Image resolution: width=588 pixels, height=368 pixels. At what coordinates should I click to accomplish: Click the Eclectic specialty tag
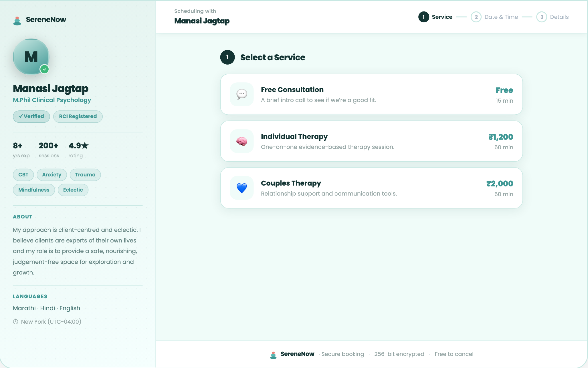[73, 190]
